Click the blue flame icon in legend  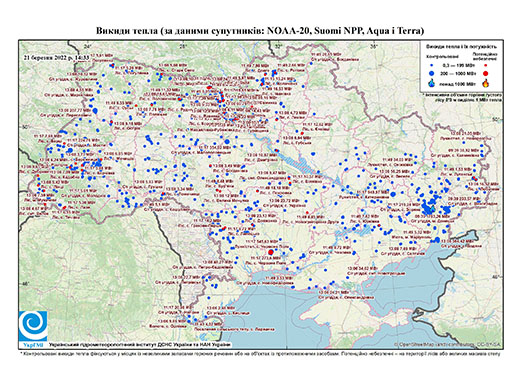click(x=432, y=83)
